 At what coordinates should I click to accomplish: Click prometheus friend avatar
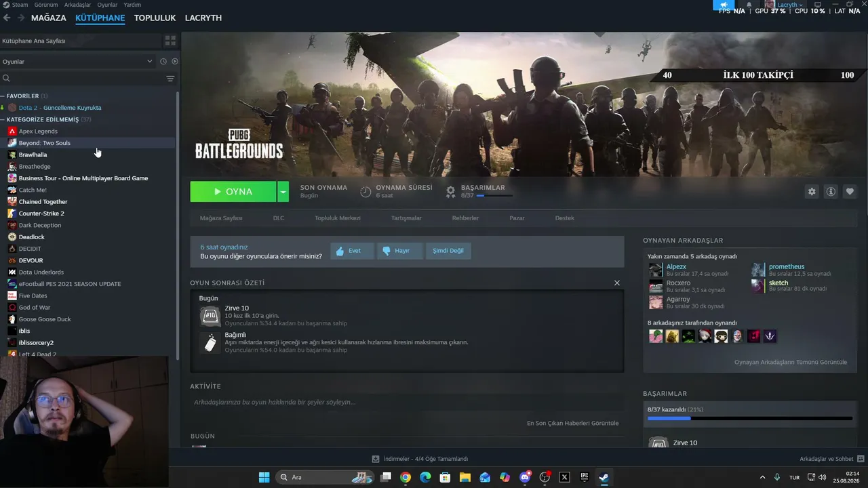[757, 270]
